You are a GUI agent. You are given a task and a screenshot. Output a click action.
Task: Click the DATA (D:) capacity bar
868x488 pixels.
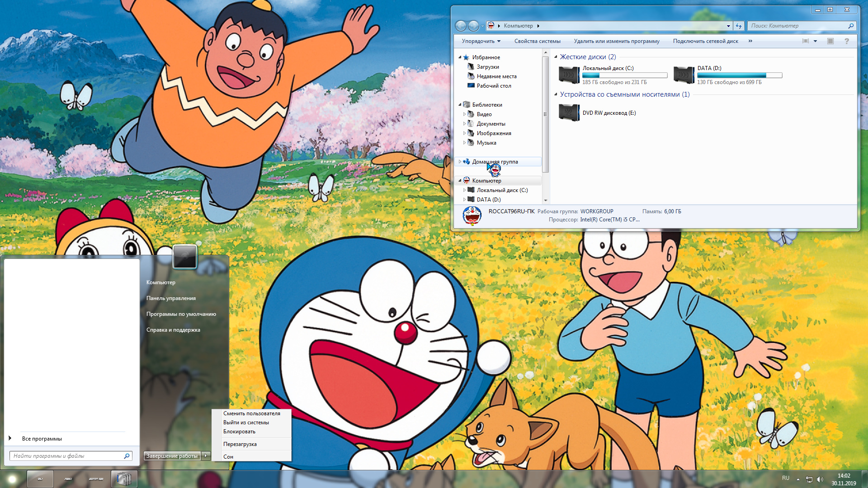point(740,75)
